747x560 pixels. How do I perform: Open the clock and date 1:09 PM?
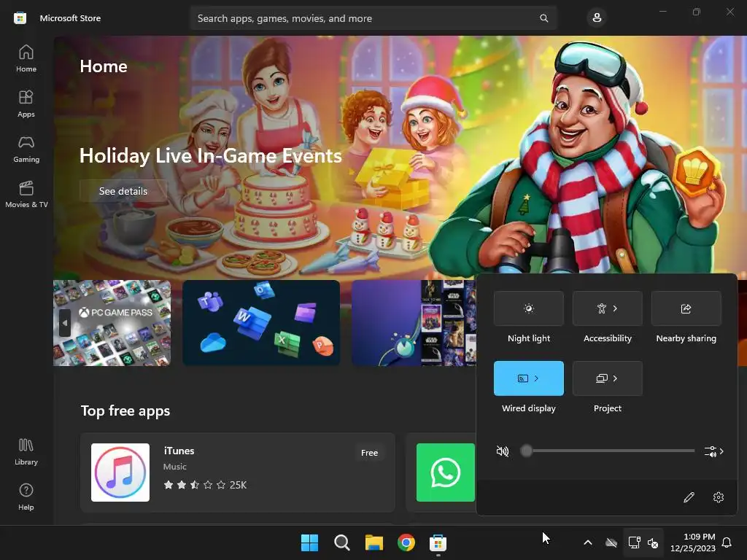[693, 542]
